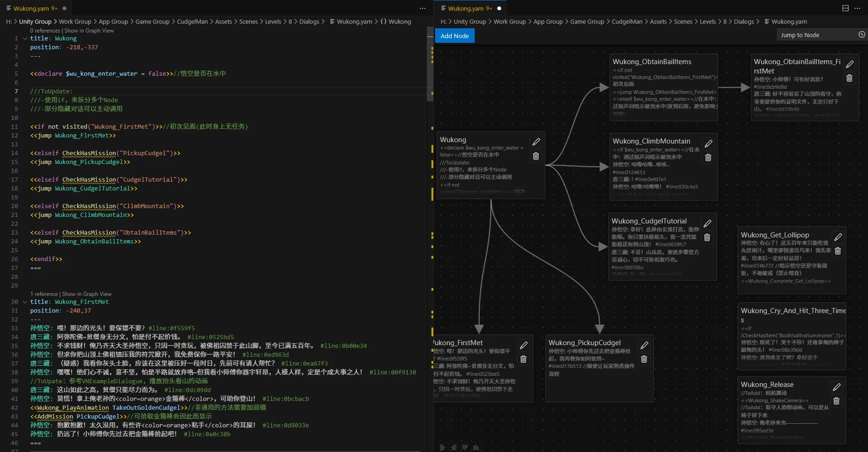The height and width of the screenshot is (452, 868).
Task: Click line number 26 in the gutter
Action: point(14,259)
